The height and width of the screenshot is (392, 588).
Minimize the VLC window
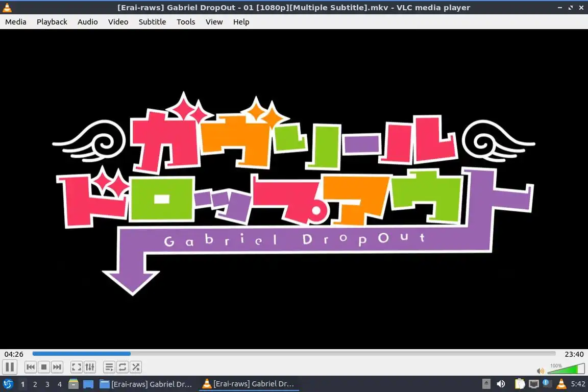[x=560, y=8]
